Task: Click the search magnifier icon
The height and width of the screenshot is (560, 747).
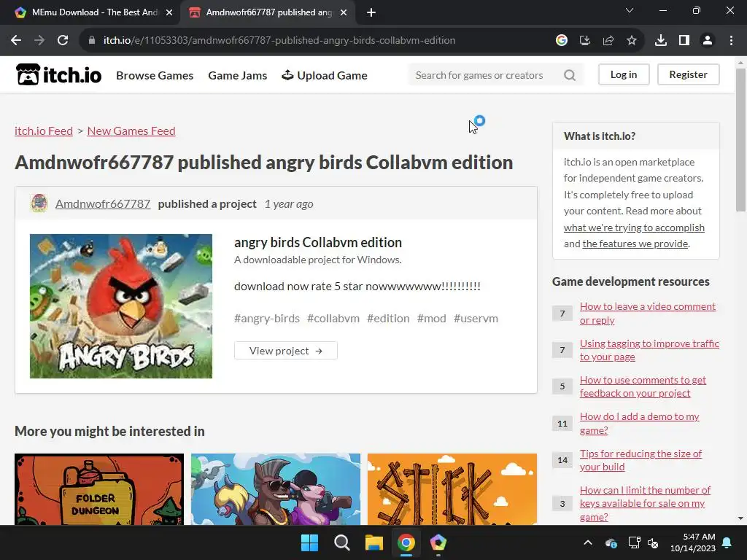Action: (570, 75)
